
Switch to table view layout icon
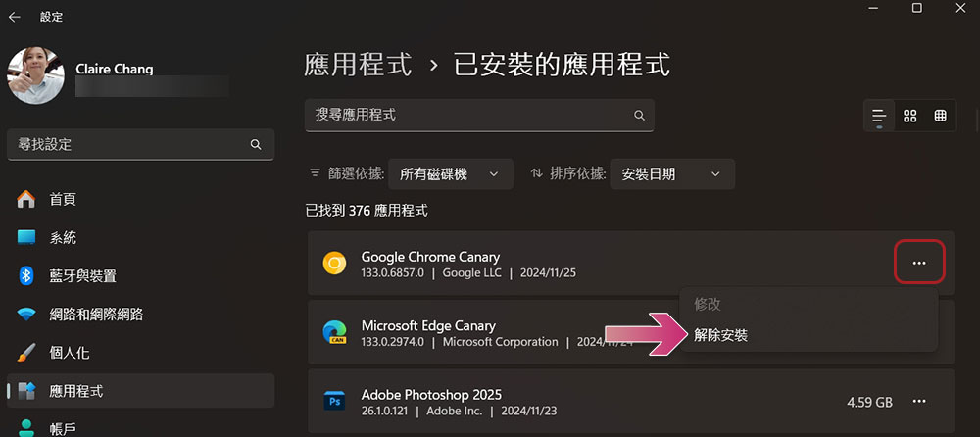pos(940,116)
